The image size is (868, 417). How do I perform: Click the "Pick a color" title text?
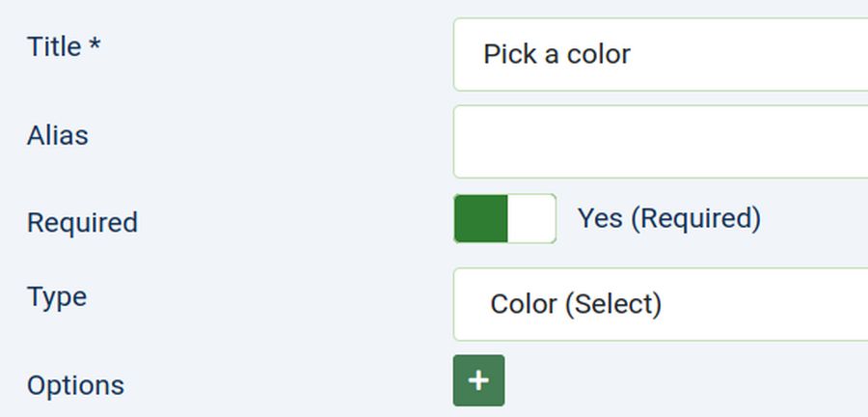click(556, 54)
